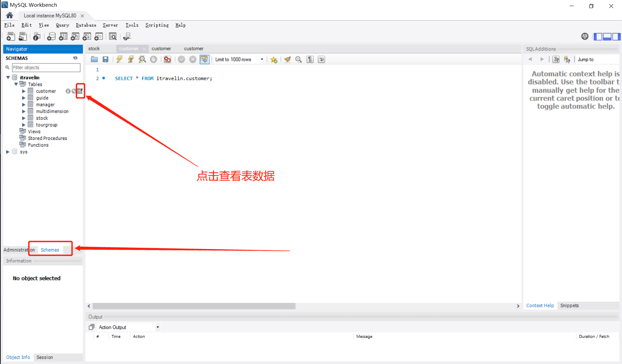View customer table data grid icon

point(80,91)
